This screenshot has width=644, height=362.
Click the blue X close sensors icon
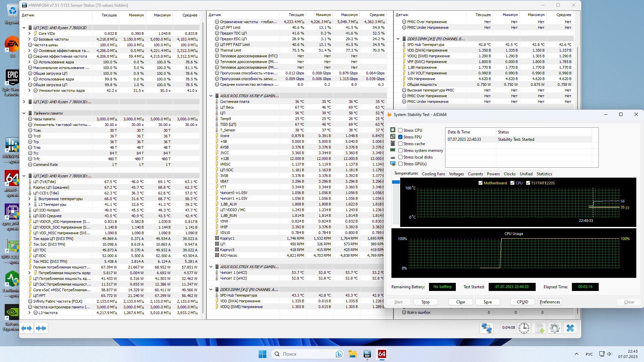coord(570,328)
